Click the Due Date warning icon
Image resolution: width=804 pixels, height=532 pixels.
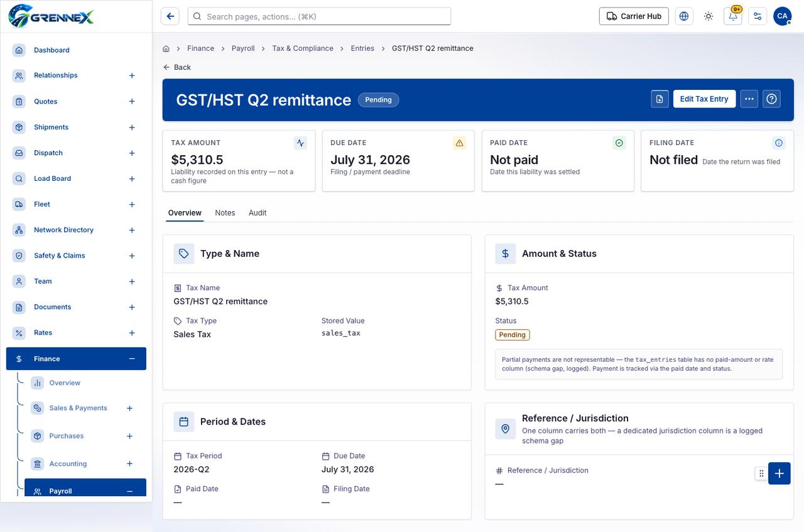click(460, 143)
